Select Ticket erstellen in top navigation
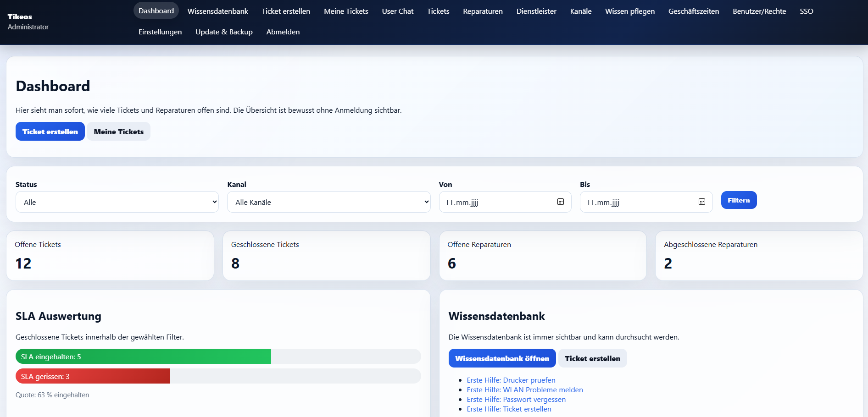 (x=286, y=11)
